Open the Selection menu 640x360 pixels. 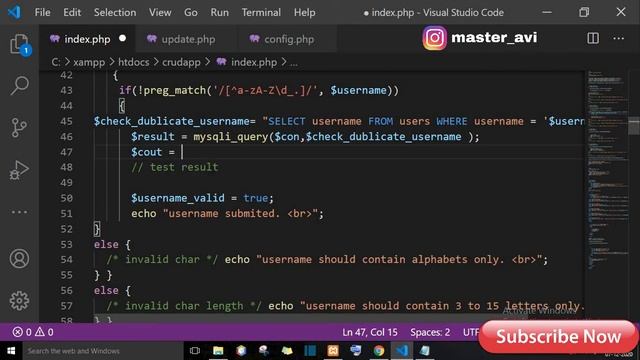pyautogui.click(x=115, y=13)
